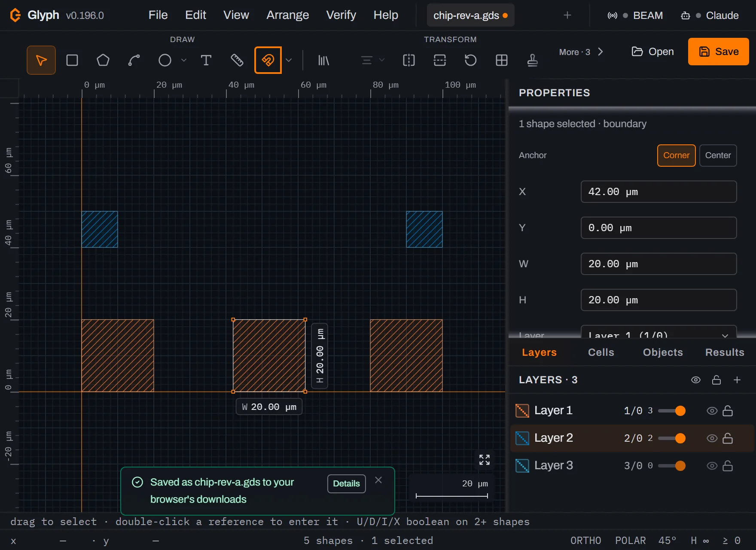Click the array grid transform icon
The width and height of the screenshot is (756, 550).
pos(502,60)
